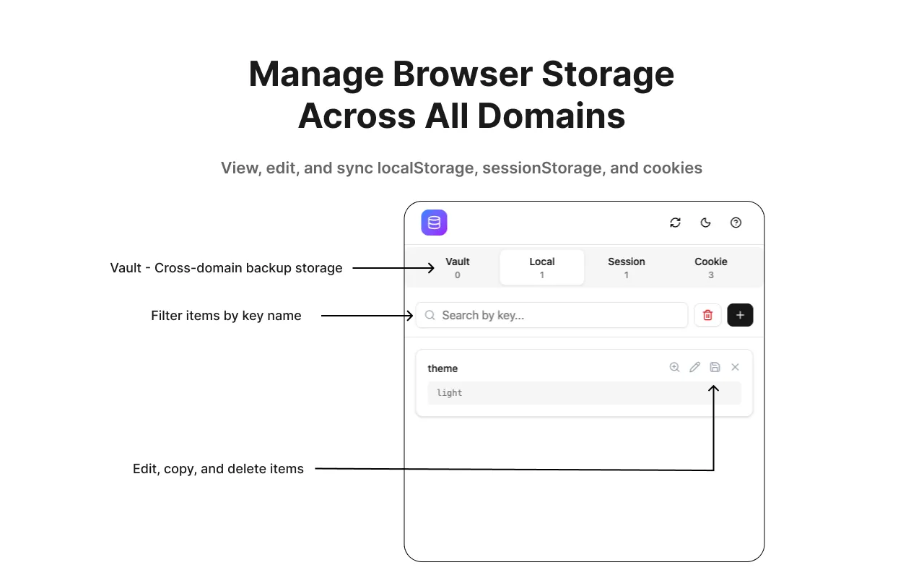This screenshot has width=924, height=578.
Task: Remove the theme item with the X
Action: point(735,367)
